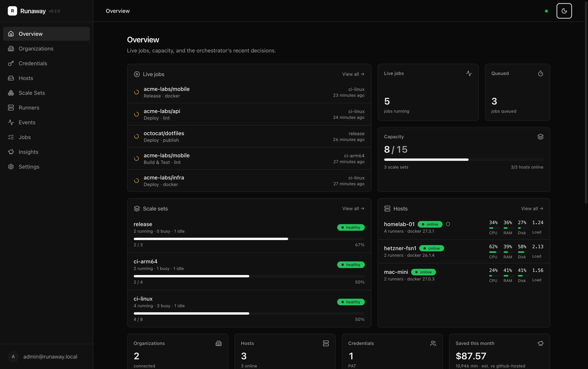Click the Insights piggy bank icon in sidebar
Screen dimensions: 588x369
(x=11, y=152)
